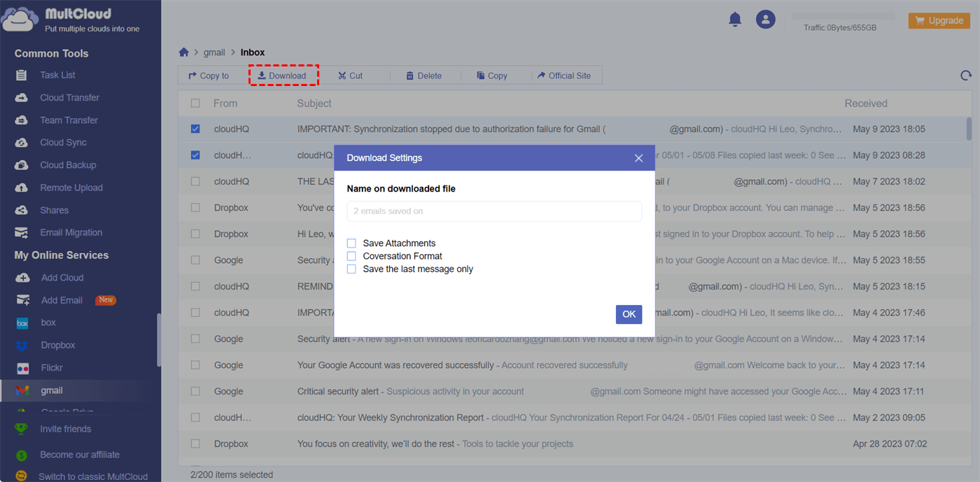Click the refresh icon at top right

pyautogui.click(x=966, y=76)
